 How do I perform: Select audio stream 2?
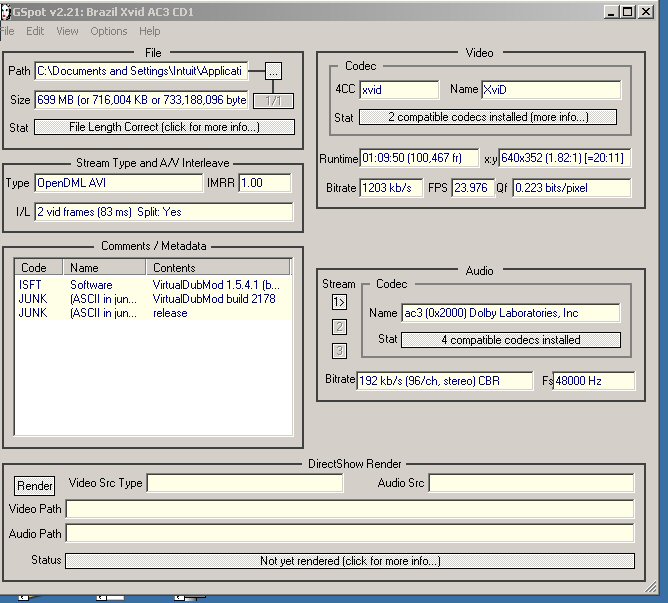(x=339, y=327)
